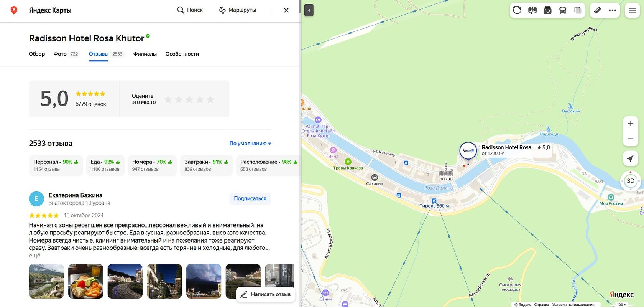Open the © Яндекс footer link
Screen dimensions: 644x307
523,305
